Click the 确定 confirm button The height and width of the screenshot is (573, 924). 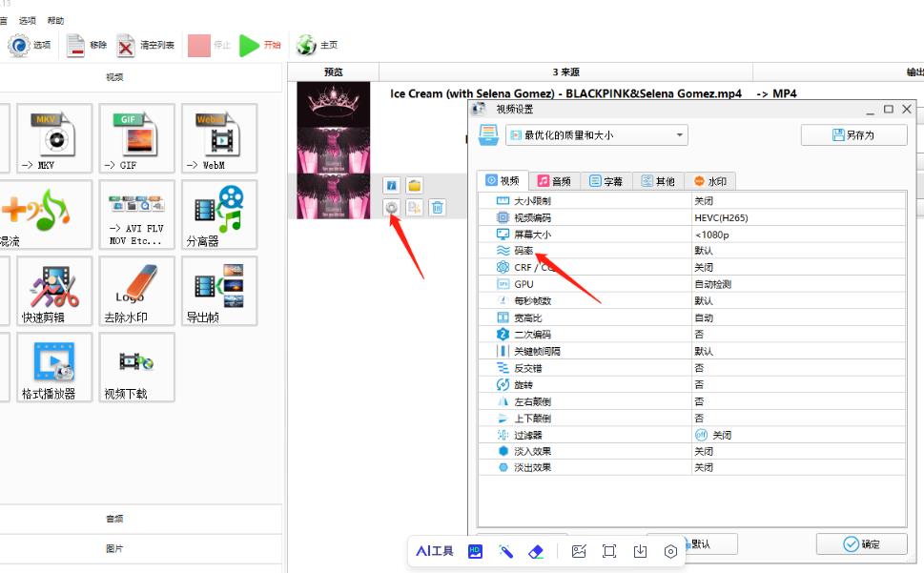861,544
